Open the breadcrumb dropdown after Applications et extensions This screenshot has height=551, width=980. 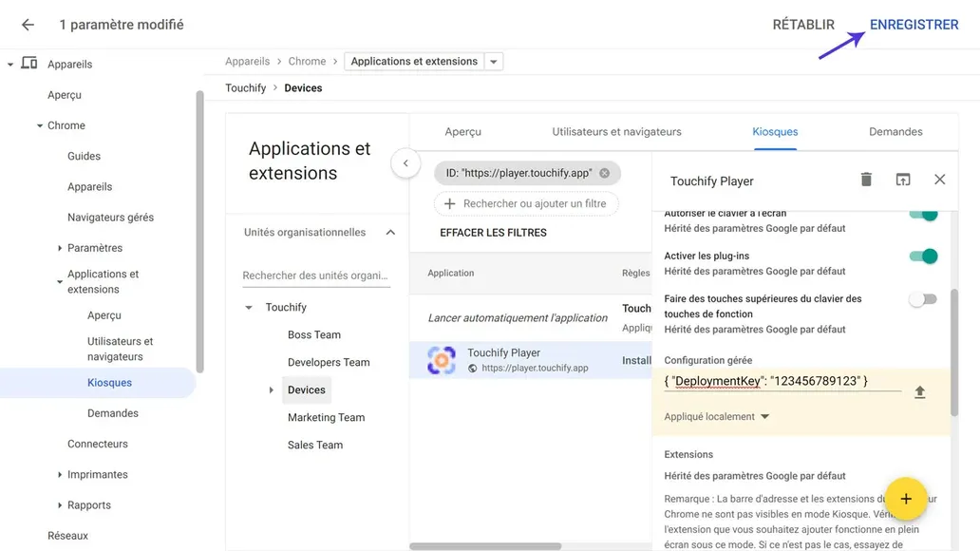(493, 60)
